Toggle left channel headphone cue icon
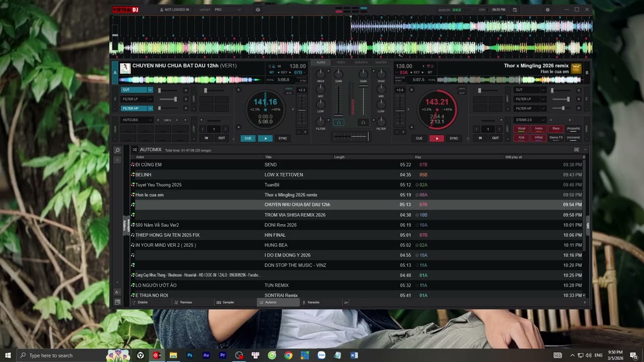644x362 pixels. [x=339, y=122]
